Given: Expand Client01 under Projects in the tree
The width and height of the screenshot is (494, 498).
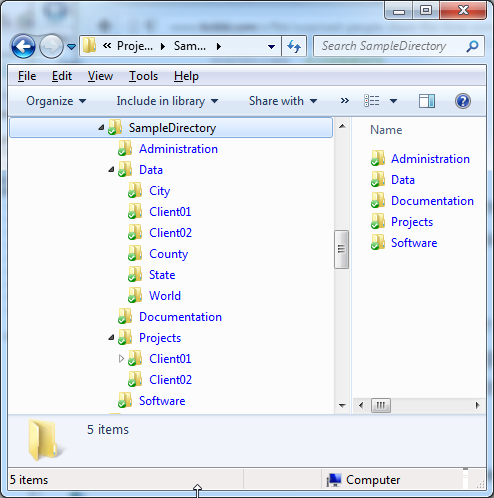Looking at the screenshot, I should [x=121, y=359].
